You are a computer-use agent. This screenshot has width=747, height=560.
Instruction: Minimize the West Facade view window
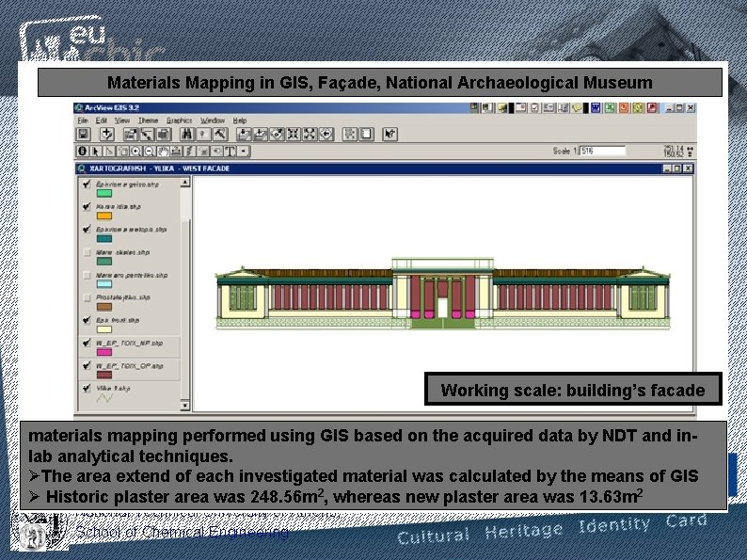[667, 168]
